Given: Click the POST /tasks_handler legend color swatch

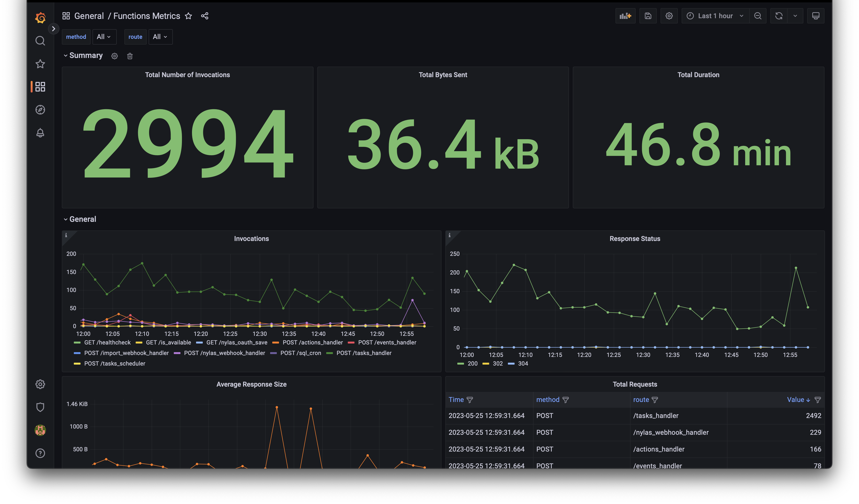Looking at the screenshot, I should point(329,353).
